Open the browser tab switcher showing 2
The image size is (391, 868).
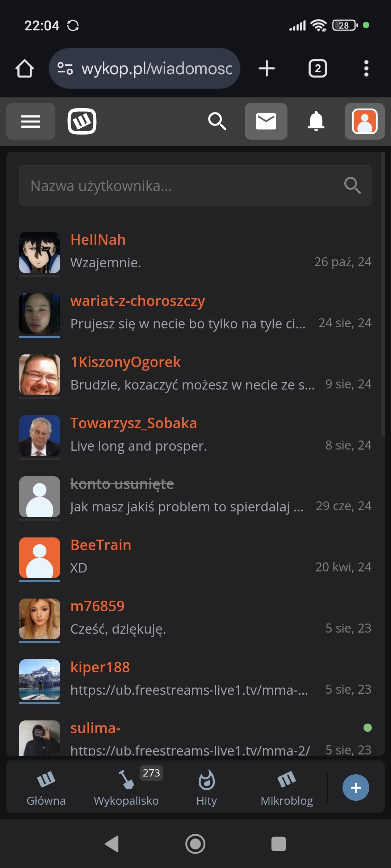pyautogui.click(x=318, y=68)
